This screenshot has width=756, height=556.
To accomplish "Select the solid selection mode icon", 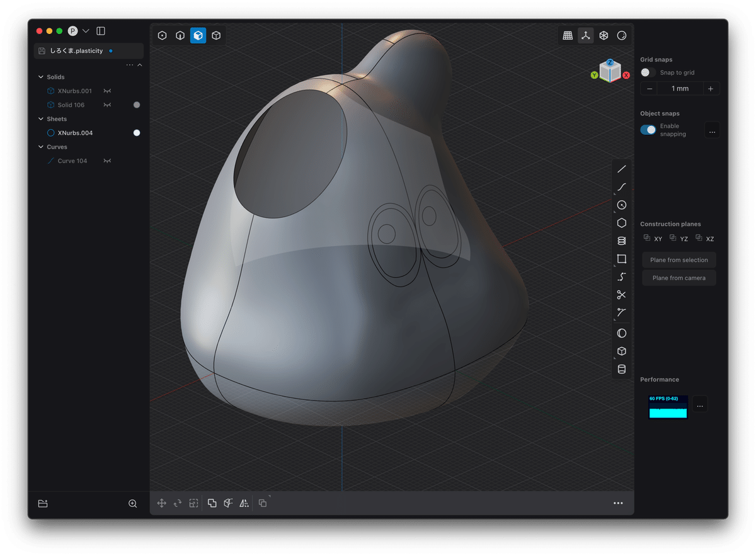I will 216,36.
